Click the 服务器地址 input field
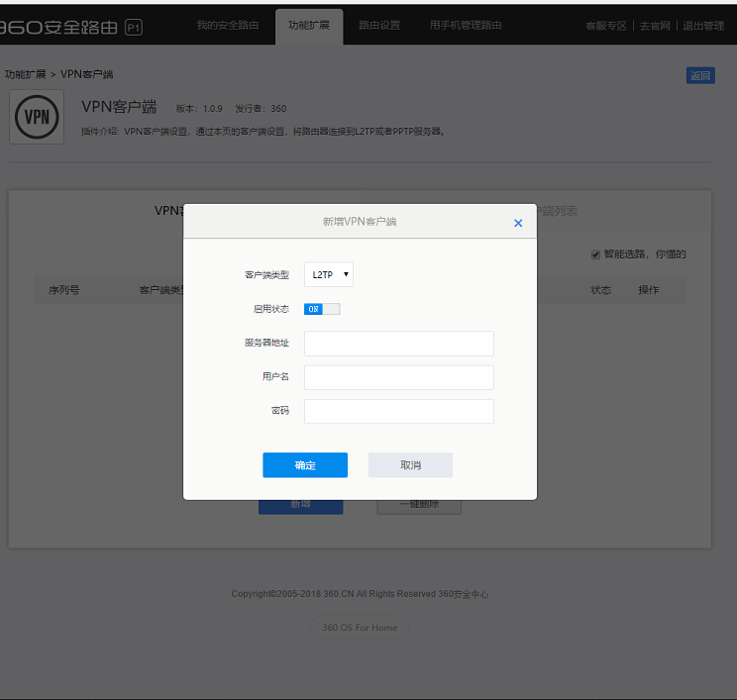 click(398, 344)
